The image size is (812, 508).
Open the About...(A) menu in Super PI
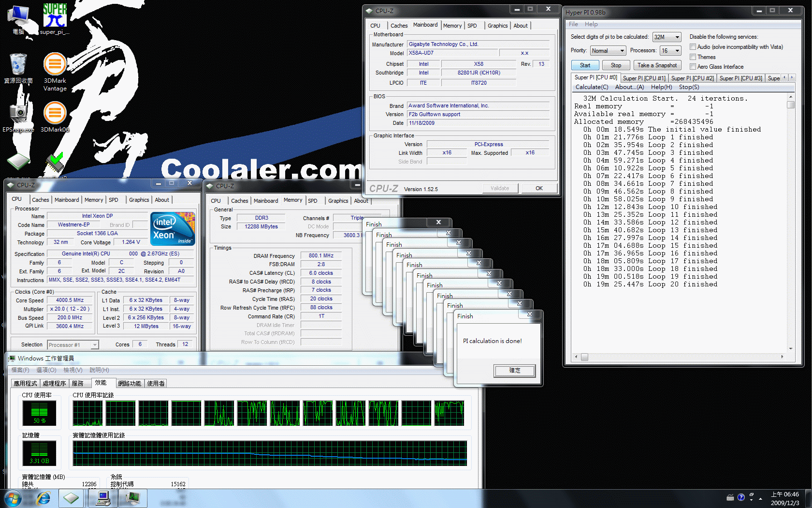coord(629,87)
